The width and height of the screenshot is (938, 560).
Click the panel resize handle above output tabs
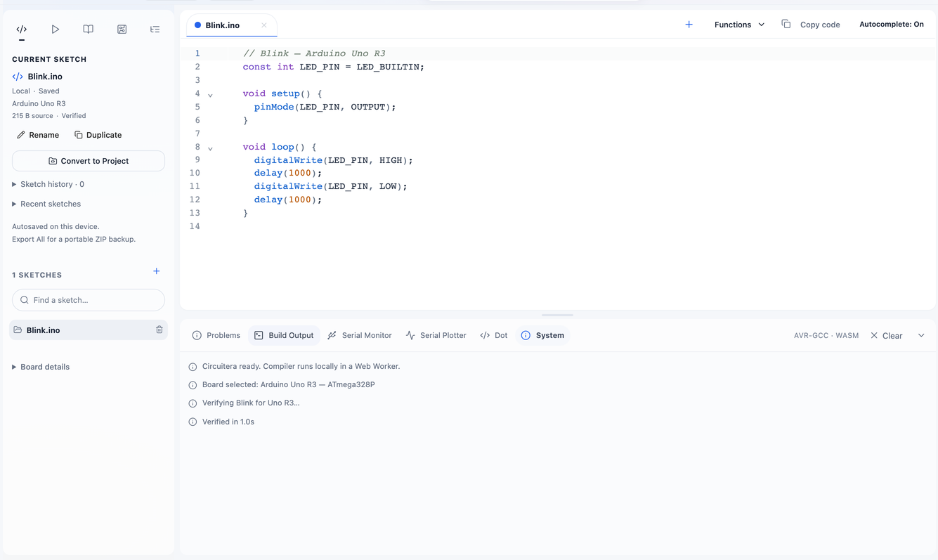pyautogui.click(x=558, y=315)
